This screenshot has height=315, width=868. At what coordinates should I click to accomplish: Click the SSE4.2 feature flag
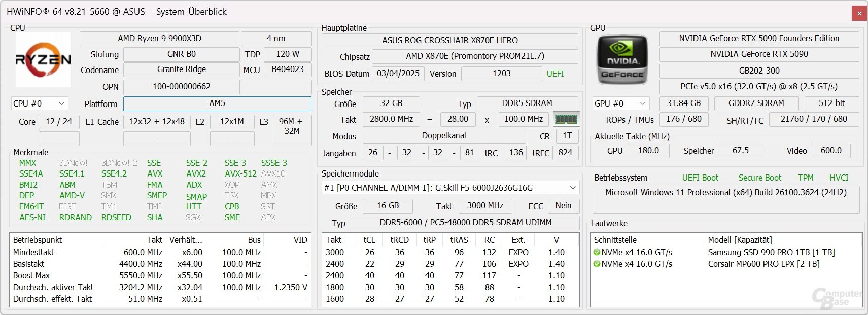[x=114, y=173]
